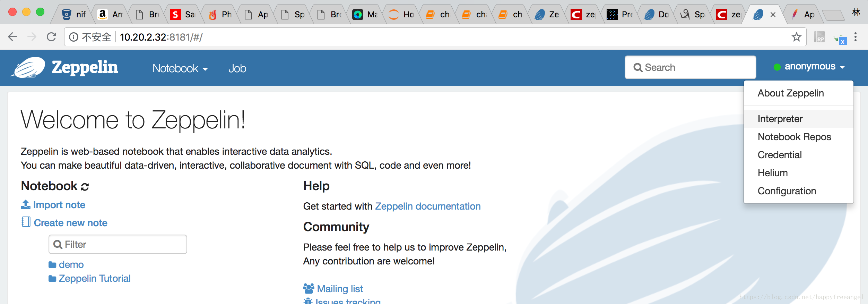Click the Mailing list people icon
868x304 pixels.
click(309, 288)
